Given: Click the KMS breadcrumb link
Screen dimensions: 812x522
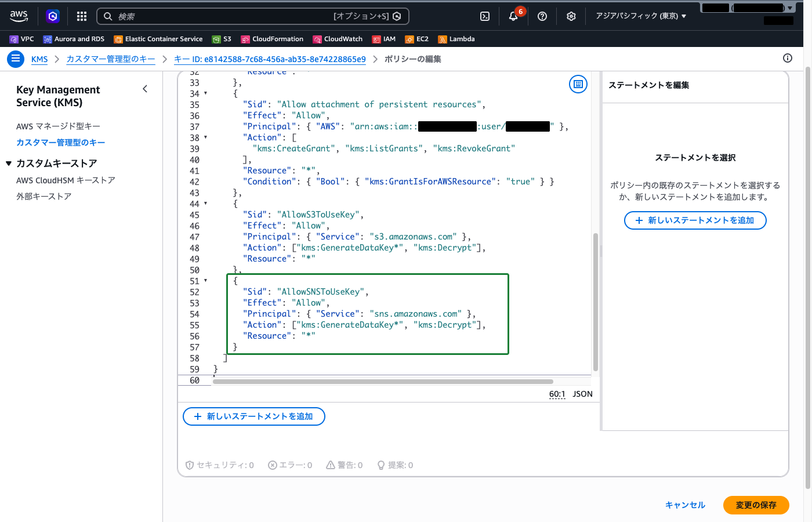Looking at the screenshot, I should pos(39,59).
